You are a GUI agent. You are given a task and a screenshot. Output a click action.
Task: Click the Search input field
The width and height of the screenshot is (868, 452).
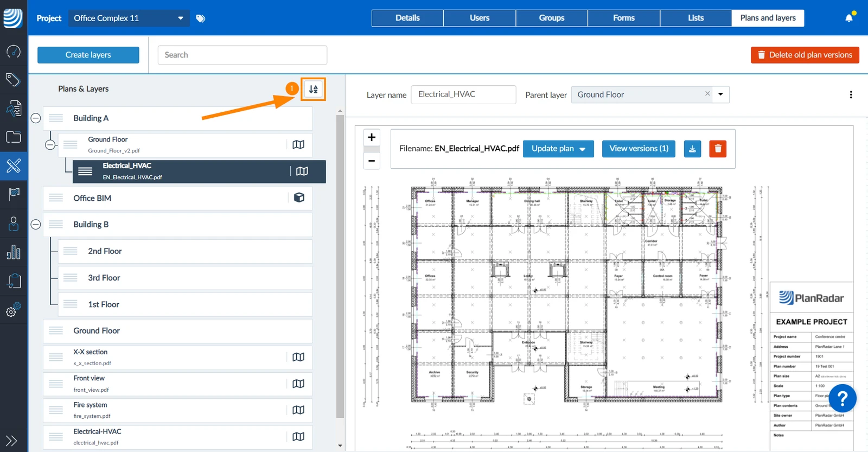tap(242, 55)
